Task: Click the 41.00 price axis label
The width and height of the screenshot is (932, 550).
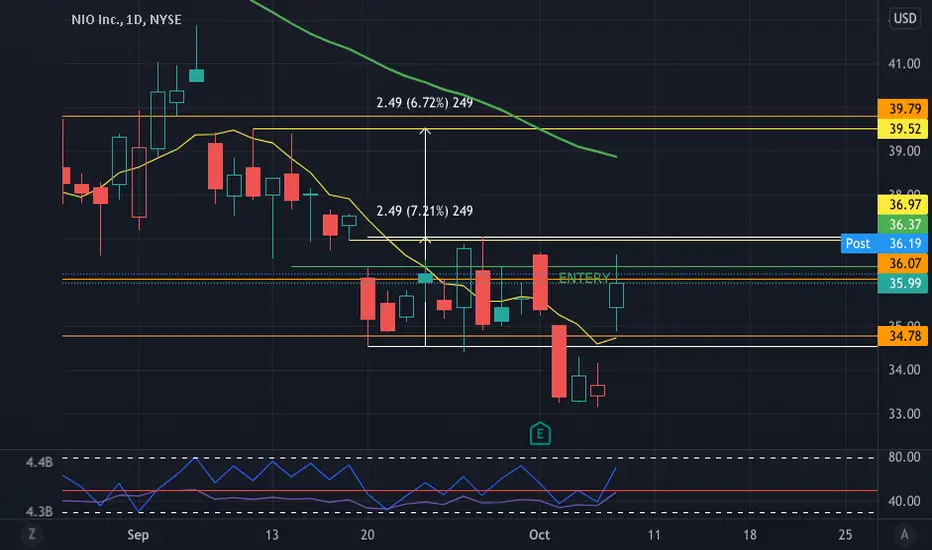Action: click(904, 64)
